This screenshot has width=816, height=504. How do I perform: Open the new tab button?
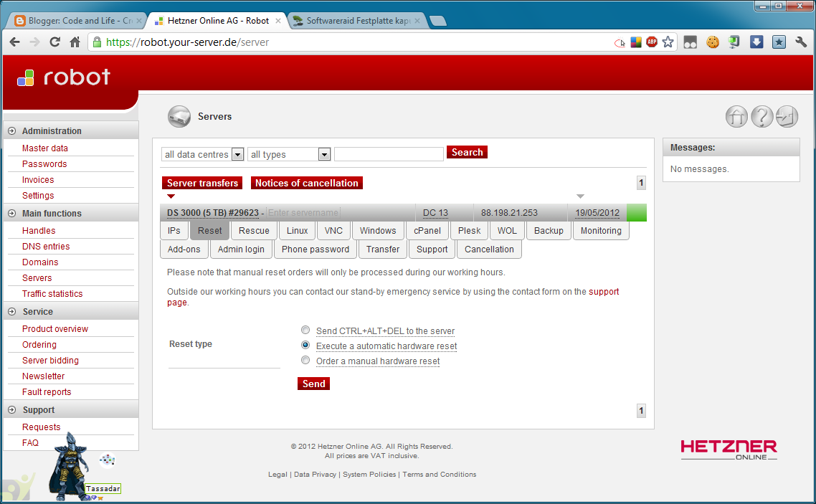437,21
